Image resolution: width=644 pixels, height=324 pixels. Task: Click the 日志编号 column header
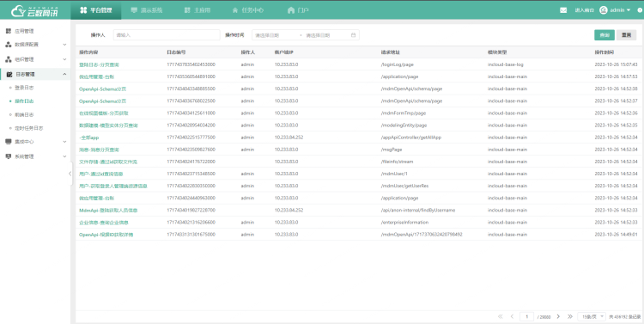point(176,52)
